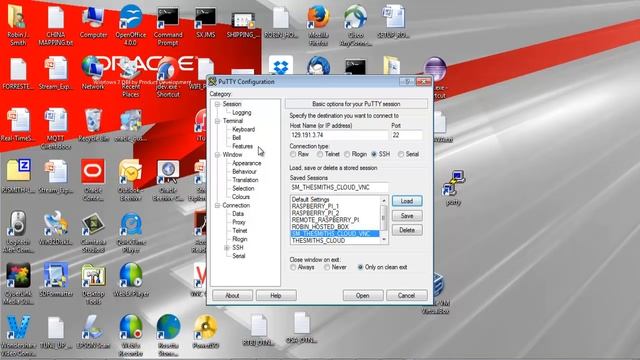Open the WebEx Recorder desktop shortcut
The image size is (640, 360).
click(x=131, y=335)
